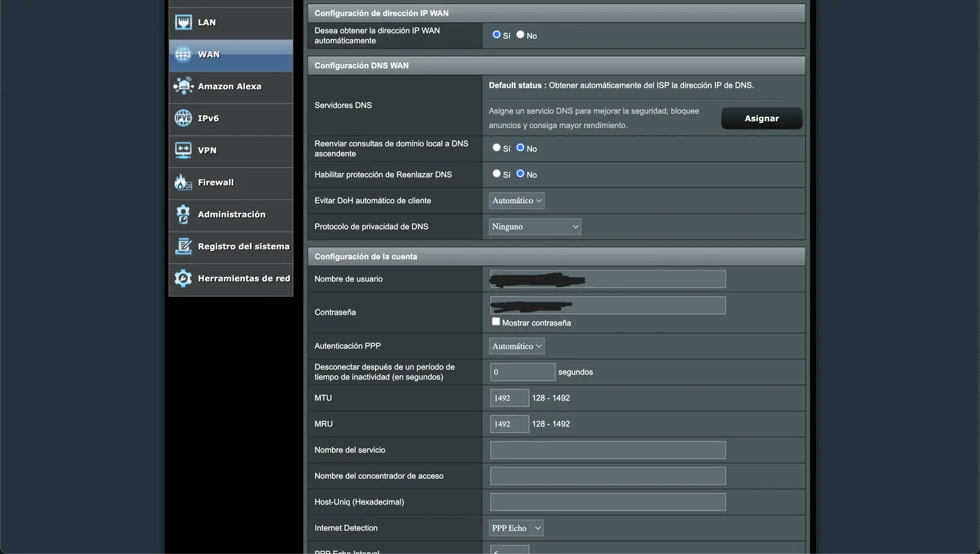The height and width of the screenshot is (554, 980).
Task: Select the WAN menu entry
Action: click(231, 55)
